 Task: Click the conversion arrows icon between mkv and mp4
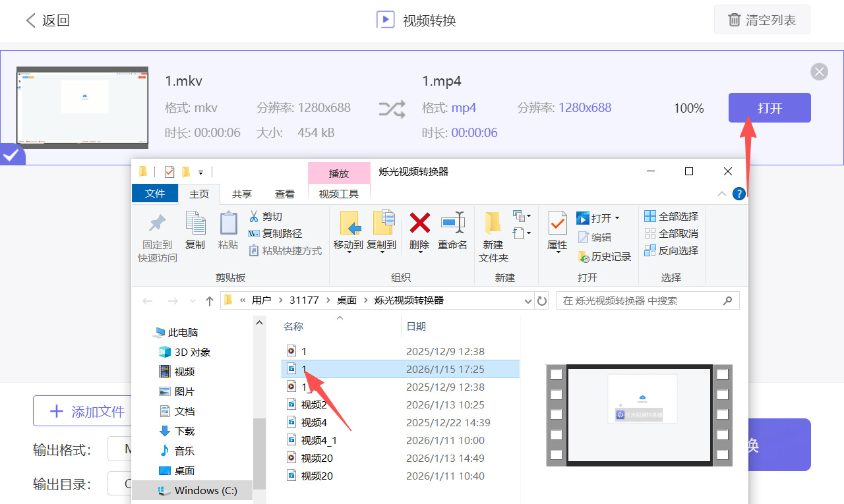(392, 108)
